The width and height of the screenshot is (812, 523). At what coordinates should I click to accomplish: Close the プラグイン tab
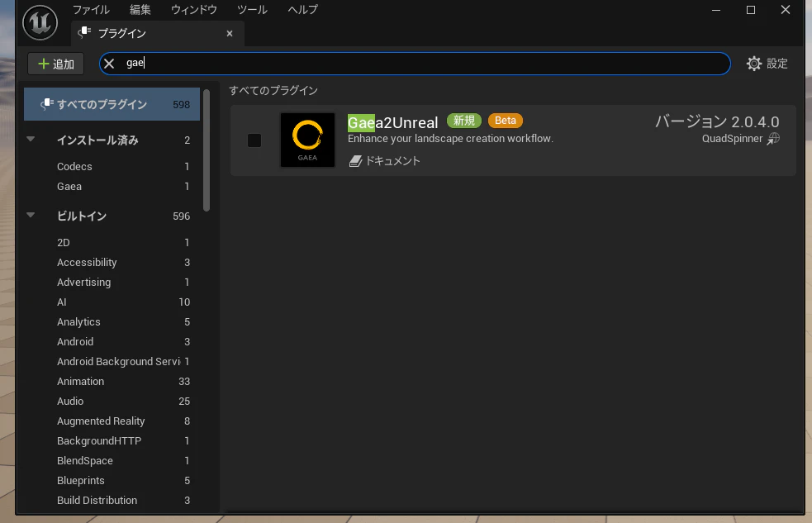click(x=230, y=34)
